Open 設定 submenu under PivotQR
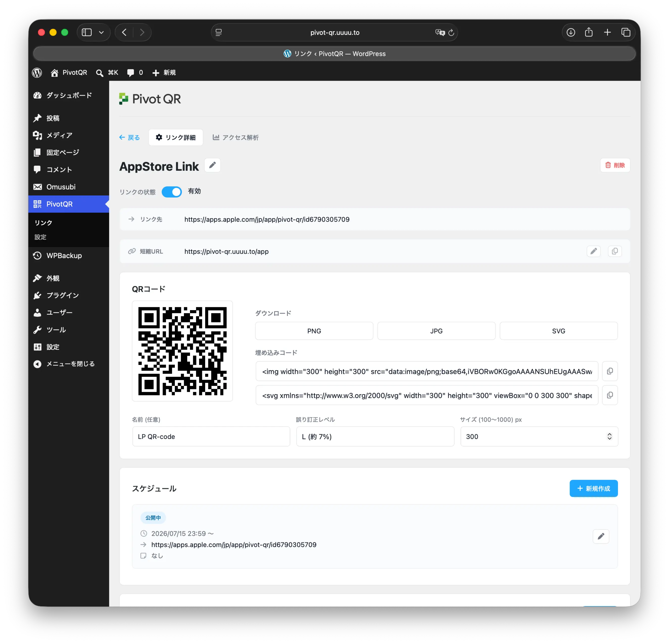The height and width of the screenshot is (644, 669). coord(40,237)
